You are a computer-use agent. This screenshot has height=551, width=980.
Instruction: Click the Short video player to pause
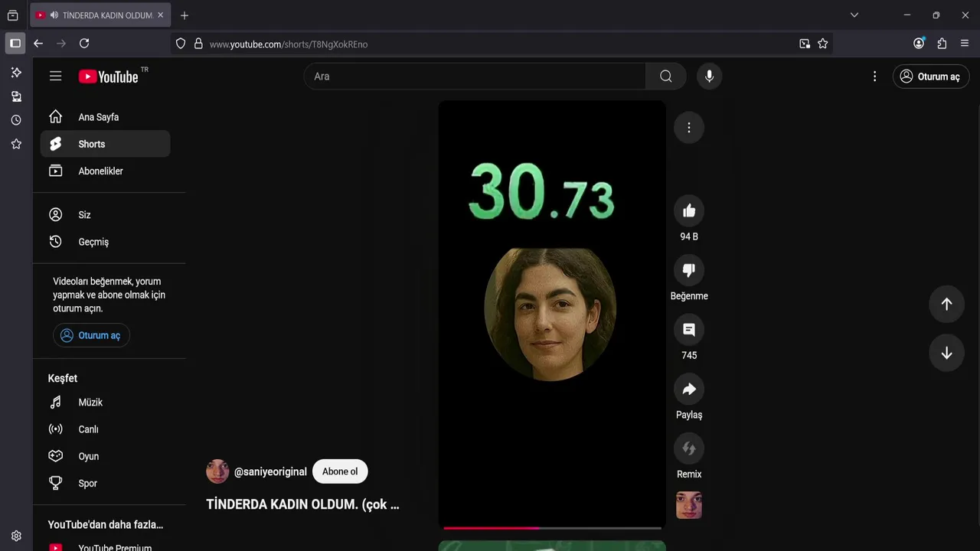(552, 314)
